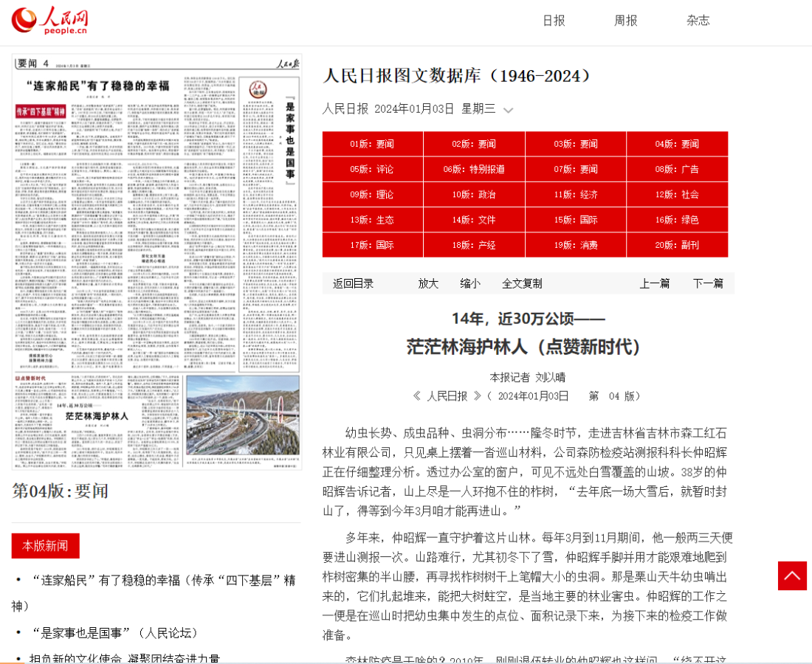Open the 日报 menu
812x664 pixels.
tap(554, 21)
